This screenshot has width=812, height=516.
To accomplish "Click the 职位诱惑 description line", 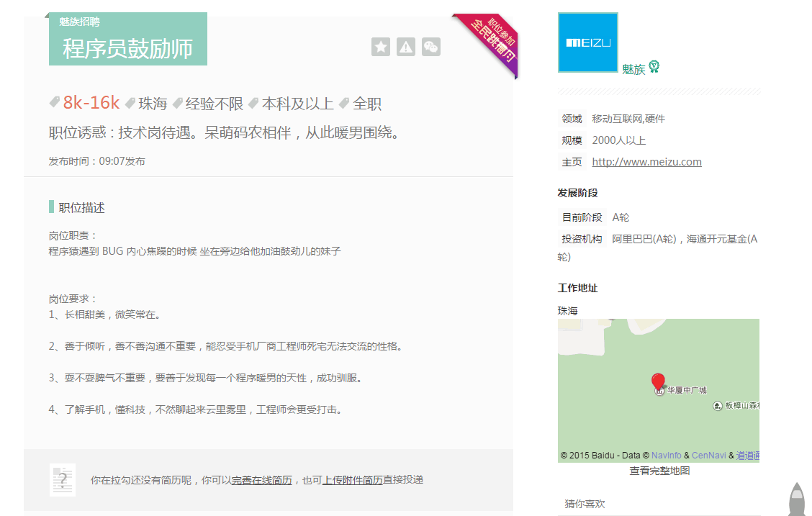I will tap(225, 132).
